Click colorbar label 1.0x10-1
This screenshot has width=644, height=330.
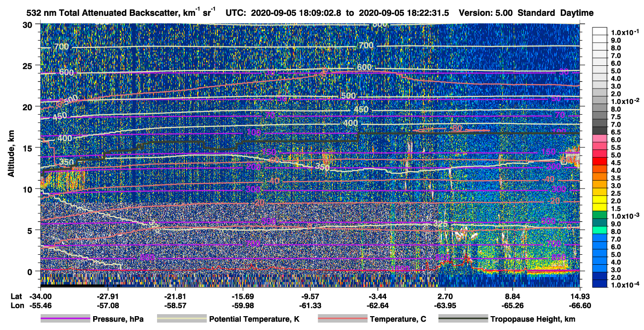pos(625,33)
